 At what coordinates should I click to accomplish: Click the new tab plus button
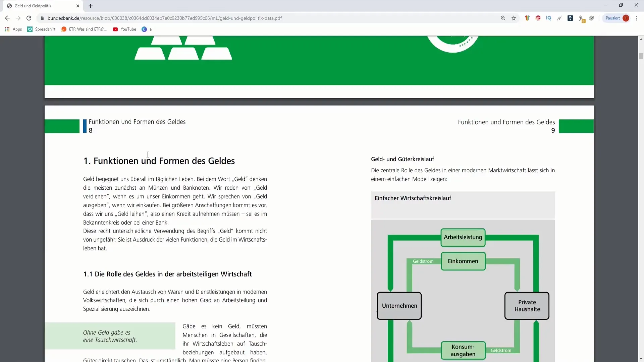tap(90, 6)
